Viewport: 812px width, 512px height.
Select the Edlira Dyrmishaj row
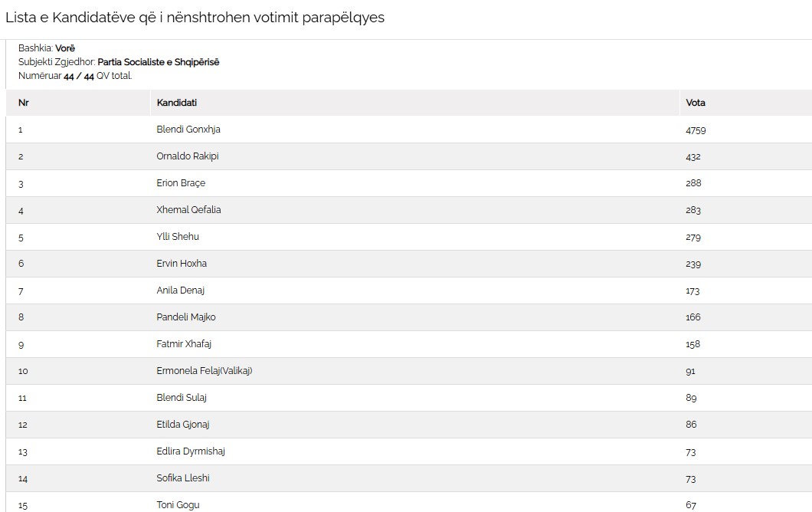click(191, 451)
